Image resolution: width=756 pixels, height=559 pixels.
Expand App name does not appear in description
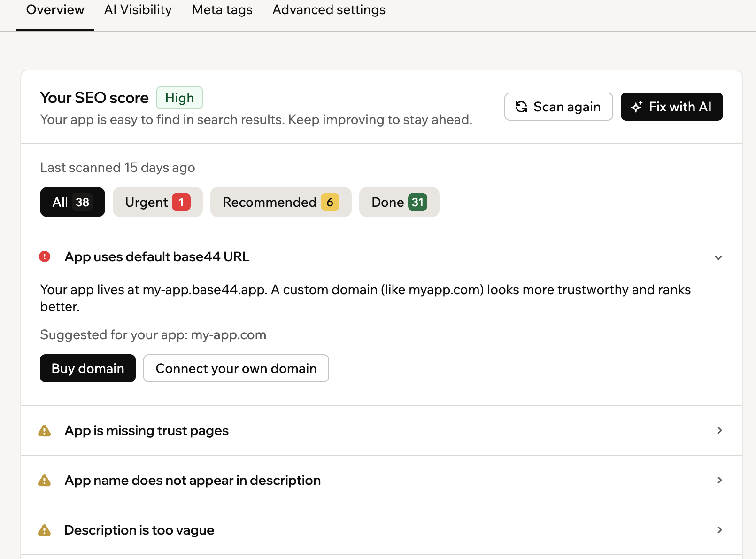[x=719, y=480]
